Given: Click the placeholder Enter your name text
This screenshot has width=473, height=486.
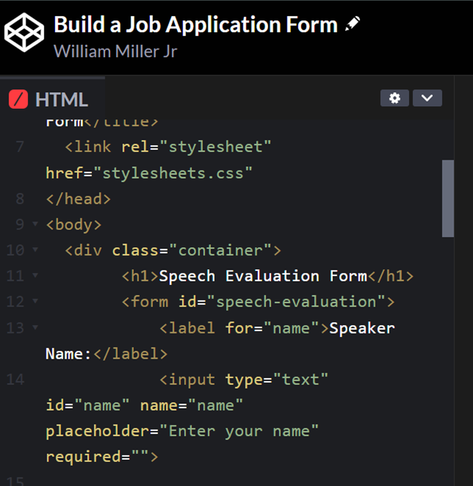Looking at the screenshot, I should tap(239, 431).
